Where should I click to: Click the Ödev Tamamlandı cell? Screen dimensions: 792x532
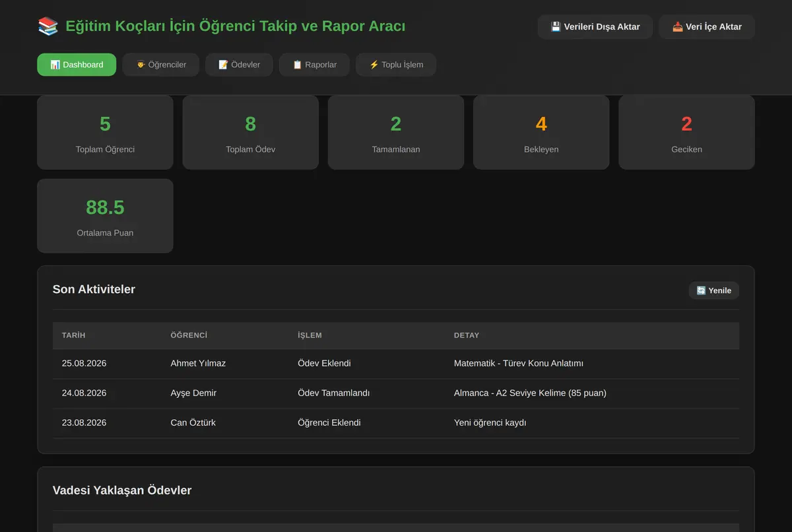334,393
